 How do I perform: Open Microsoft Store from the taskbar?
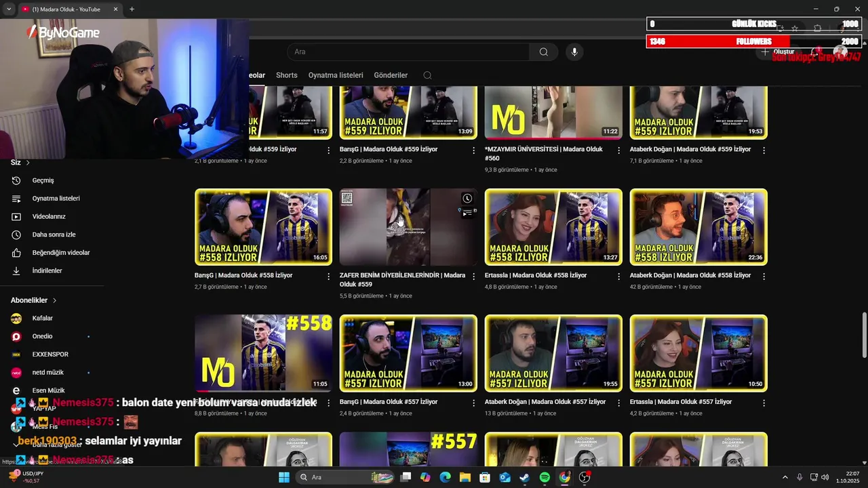[485, 477]
